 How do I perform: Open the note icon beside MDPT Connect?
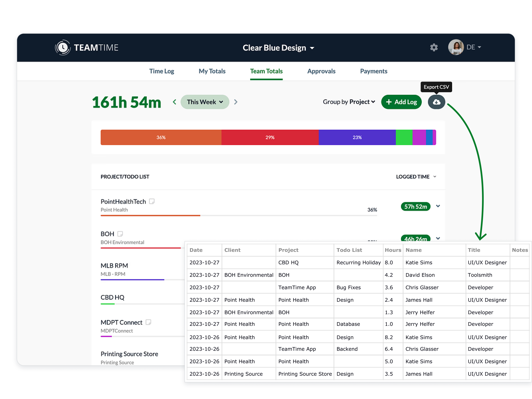[148, 322]
